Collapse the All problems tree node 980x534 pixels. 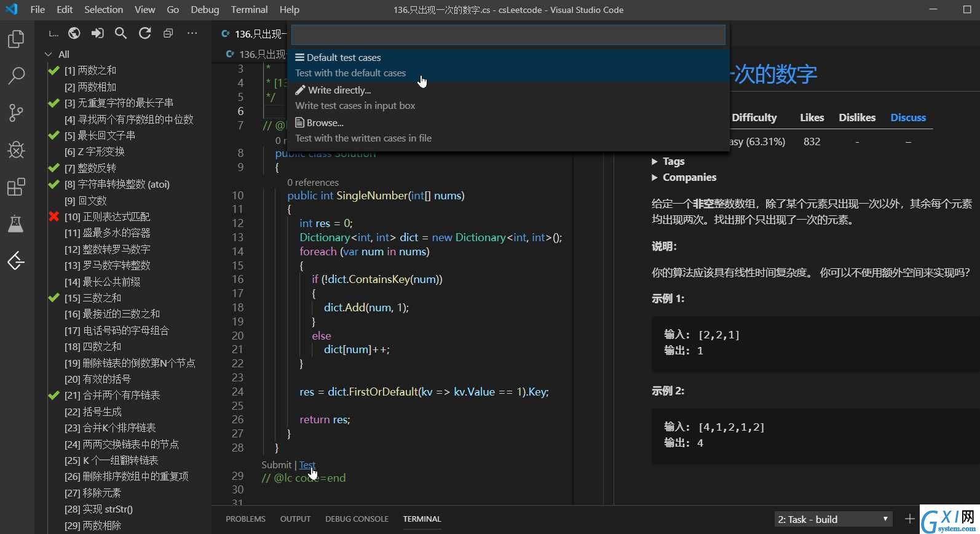pos(49,54)
